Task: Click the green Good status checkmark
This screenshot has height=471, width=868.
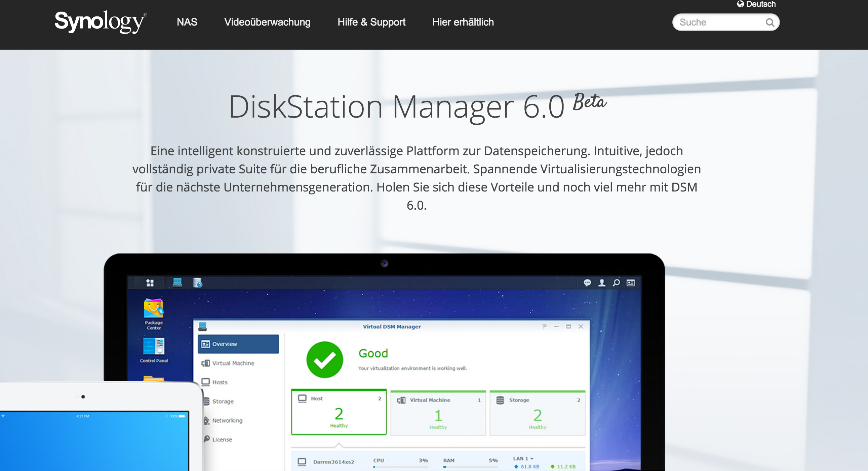Action: (x=325, y=359)
